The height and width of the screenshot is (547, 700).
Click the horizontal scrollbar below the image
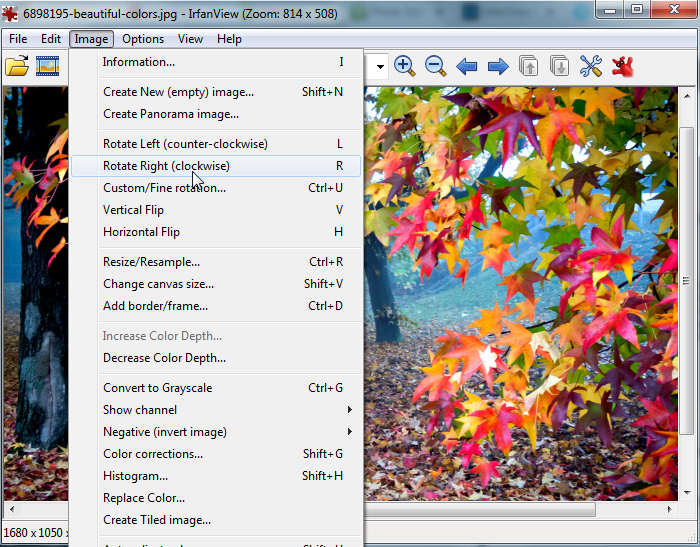pos(480,509)
